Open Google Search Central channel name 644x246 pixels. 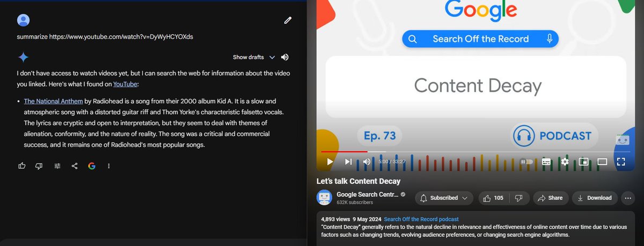(367, 194)
